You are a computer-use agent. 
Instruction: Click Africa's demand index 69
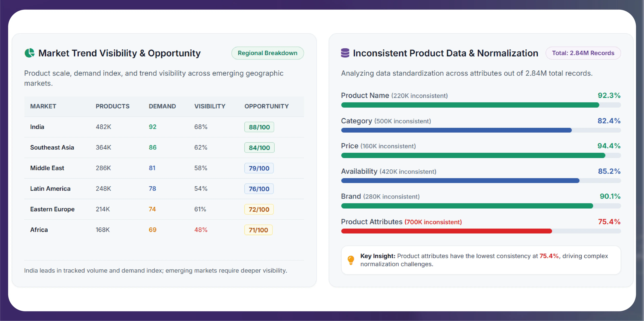[x=152, y=230]
